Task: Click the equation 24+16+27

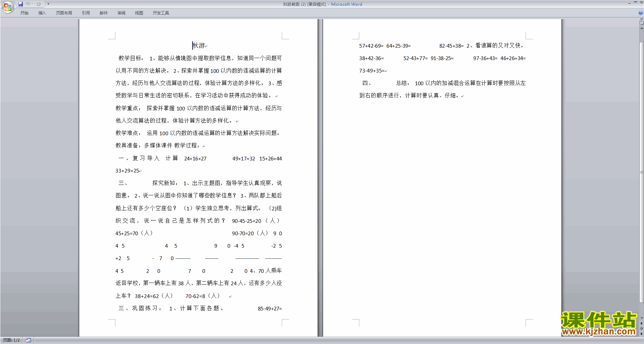Action: (x=195, y=158)
